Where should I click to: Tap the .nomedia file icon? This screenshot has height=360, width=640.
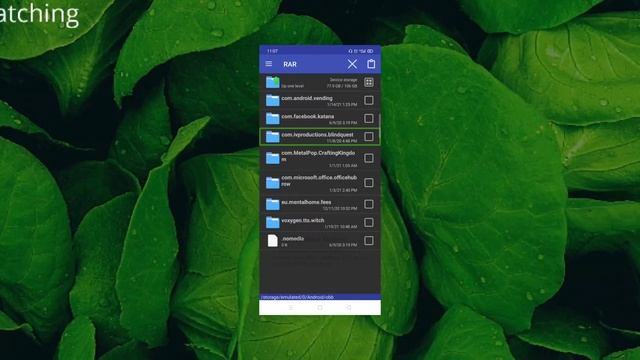(x=273, y=241)
